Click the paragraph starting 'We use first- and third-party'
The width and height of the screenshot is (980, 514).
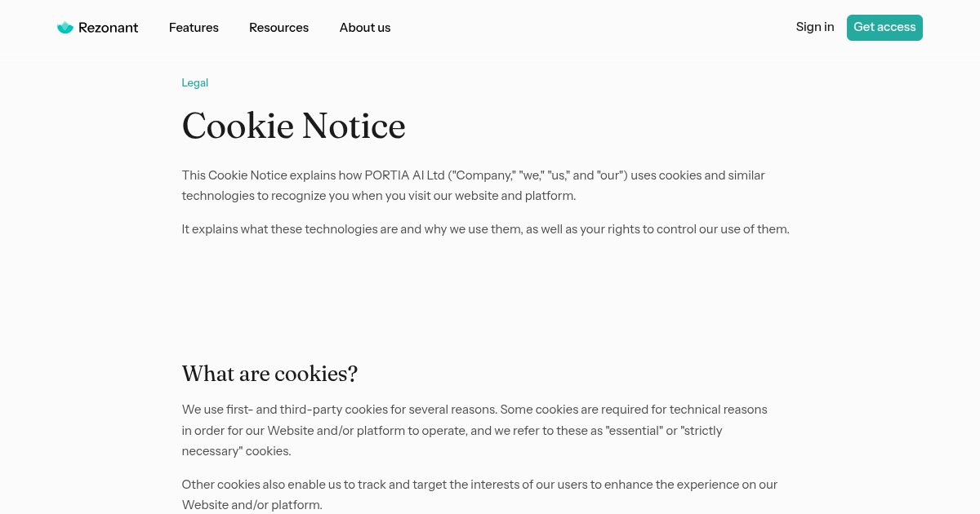[474, 430]
